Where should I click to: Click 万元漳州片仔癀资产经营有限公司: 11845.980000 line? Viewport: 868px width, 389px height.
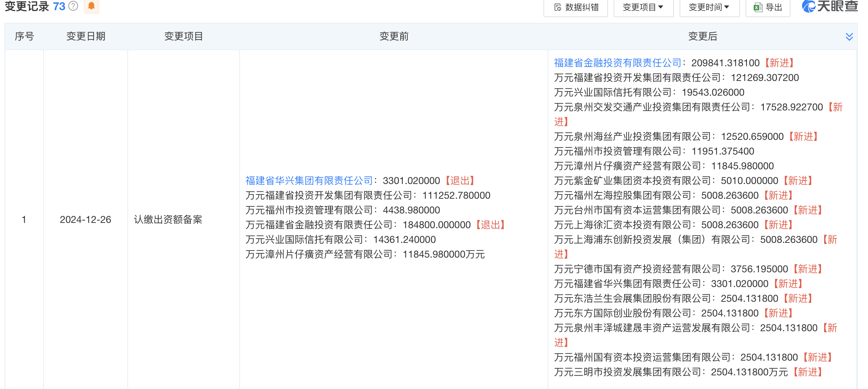[x=664, y=166]
